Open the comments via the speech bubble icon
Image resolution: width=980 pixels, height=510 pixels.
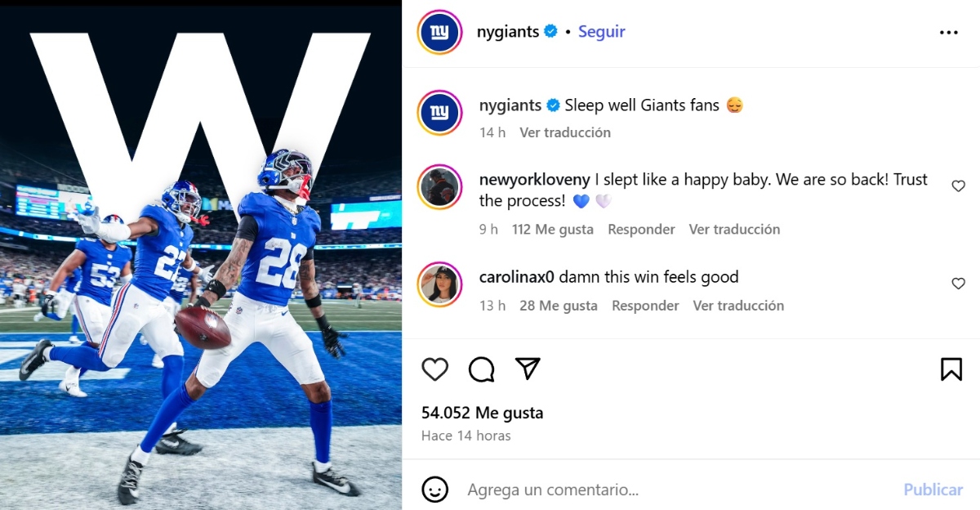click(482, 369)
